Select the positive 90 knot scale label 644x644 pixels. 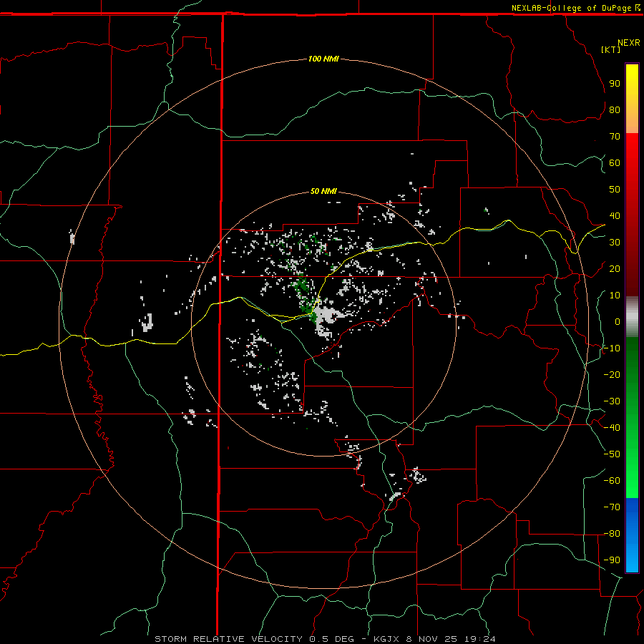click(x=615, y=84)
